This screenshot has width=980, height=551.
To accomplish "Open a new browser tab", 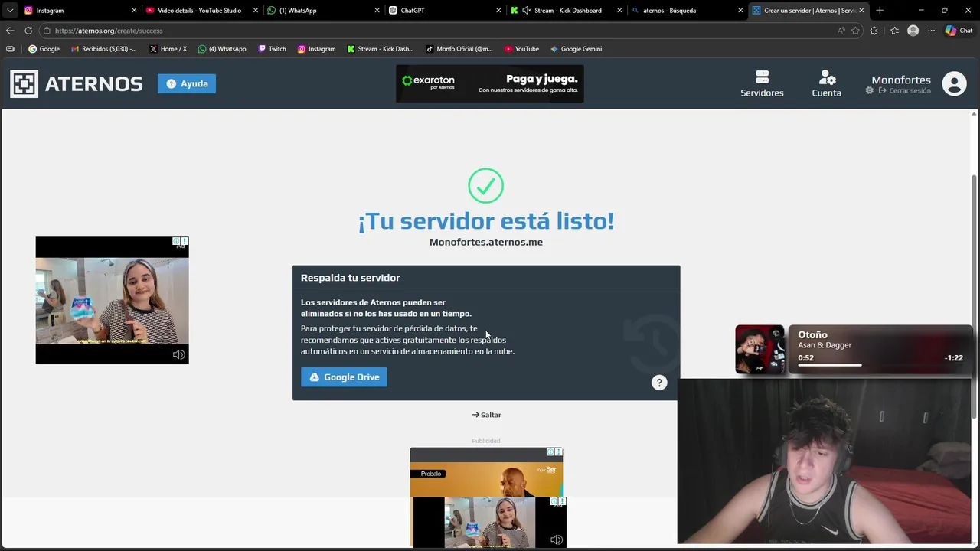I will [880, 10].
